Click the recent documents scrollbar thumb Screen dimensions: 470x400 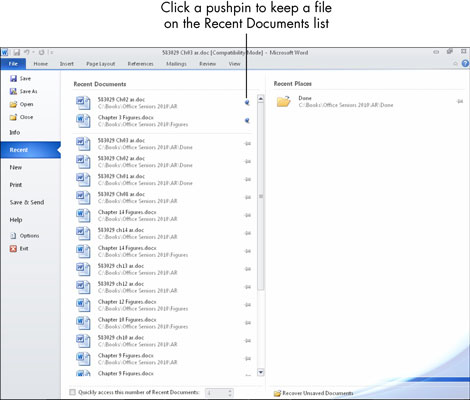[x=261, y=196]
